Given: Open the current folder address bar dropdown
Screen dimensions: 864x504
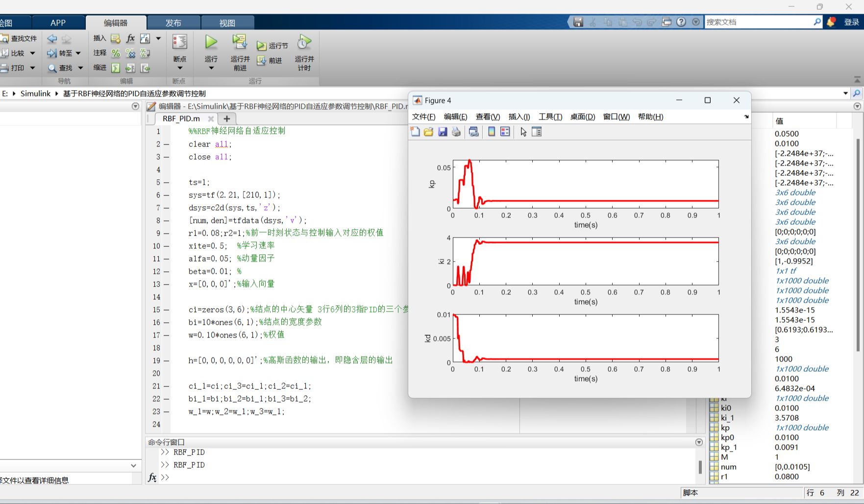Looking at the screenshot, I should pos(845,93).
